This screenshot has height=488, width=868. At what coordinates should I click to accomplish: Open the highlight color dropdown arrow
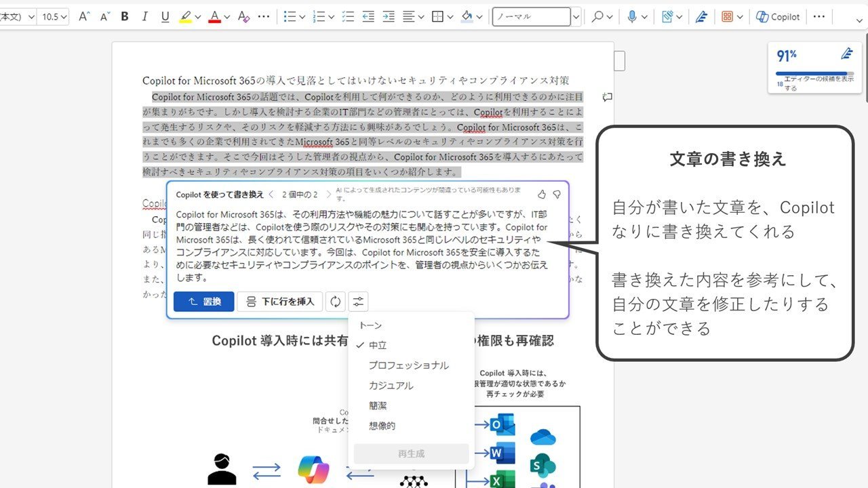pyautogui.click(x=198, y=16)
